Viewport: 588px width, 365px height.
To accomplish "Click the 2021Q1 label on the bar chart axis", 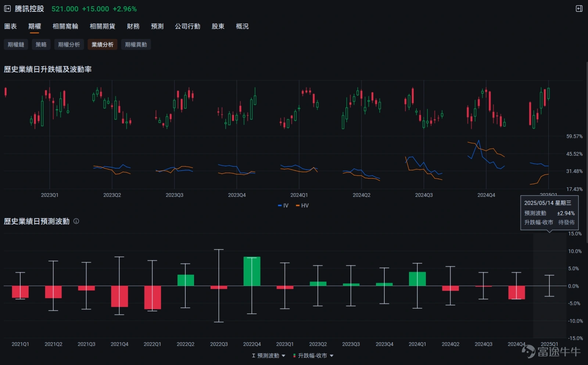I will tap(20, 344).
